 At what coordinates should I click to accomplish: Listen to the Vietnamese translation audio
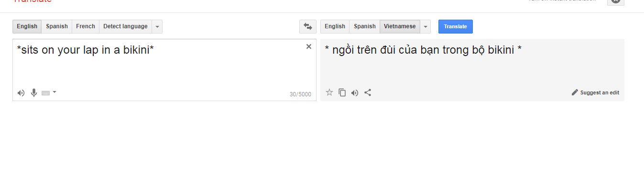[x=355, y=92]
